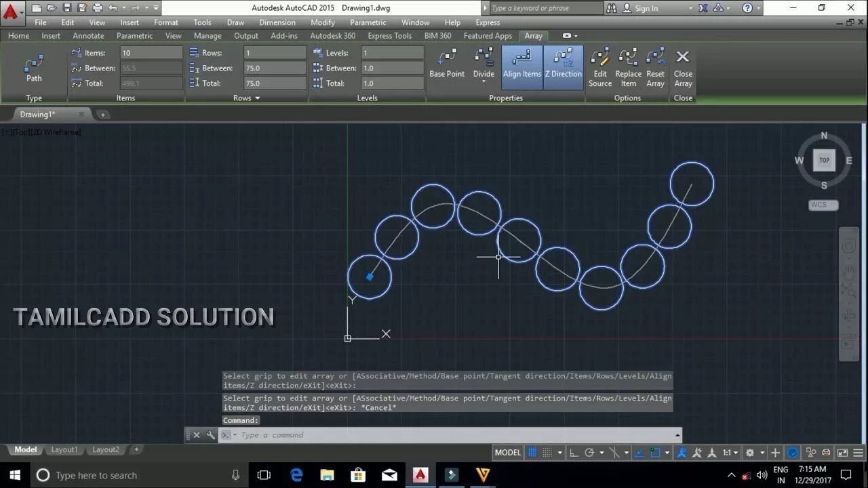Click the Save icon in the quick access toolbar
Screen dimensions: 868x488
click(66, 8)
